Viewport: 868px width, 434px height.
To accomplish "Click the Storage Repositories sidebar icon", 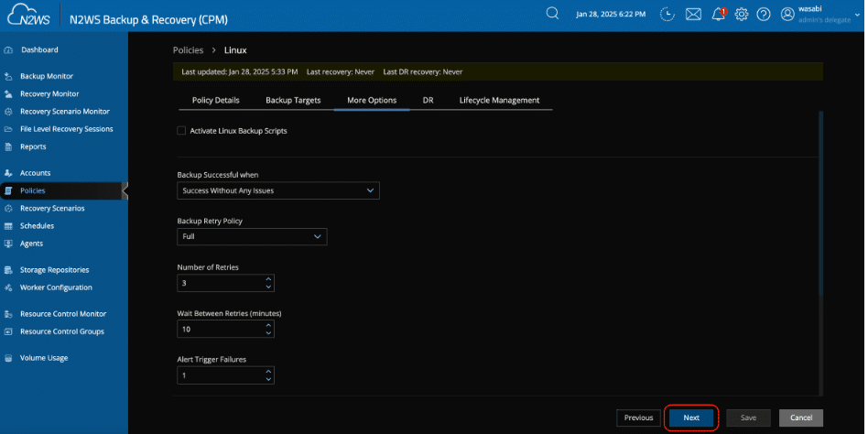I will (7, 270).
